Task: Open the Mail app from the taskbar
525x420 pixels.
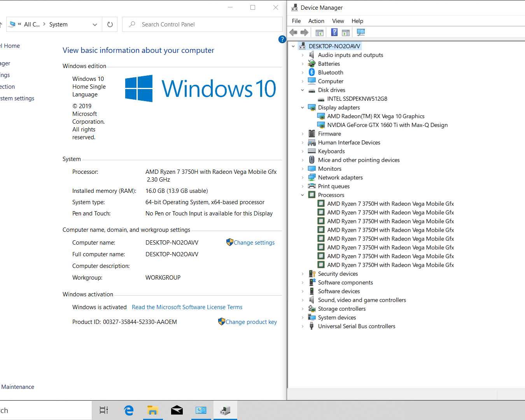Action: tap(177, 410)
